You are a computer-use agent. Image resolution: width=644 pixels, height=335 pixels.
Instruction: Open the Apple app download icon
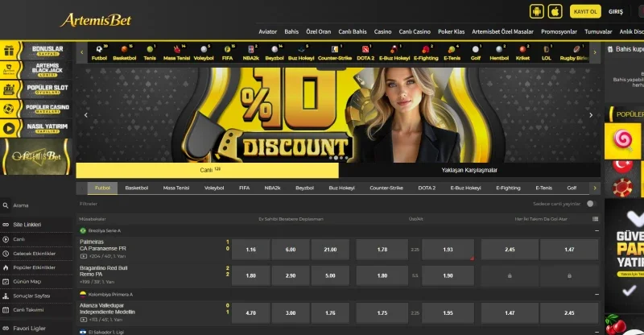pos(555,11)
